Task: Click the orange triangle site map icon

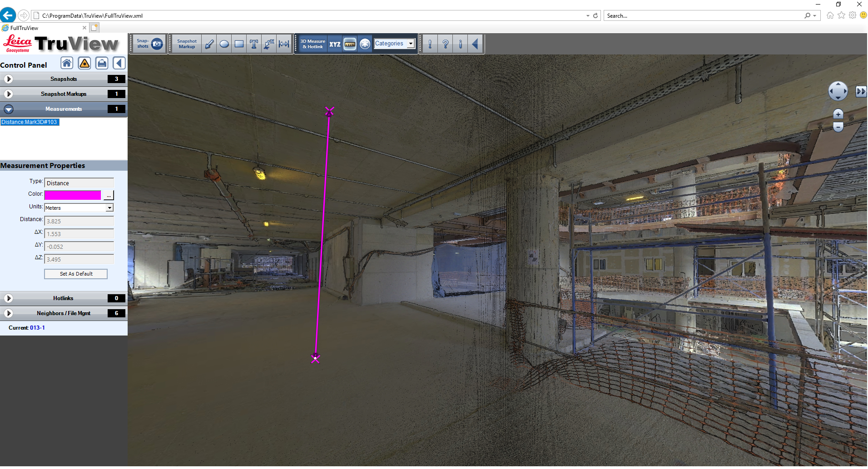Action: (84, 63)
